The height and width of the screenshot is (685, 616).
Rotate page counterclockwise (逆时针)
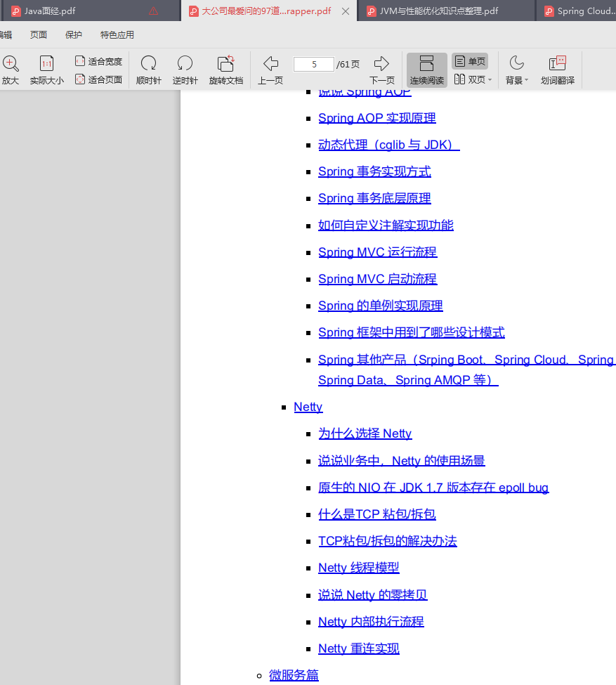pyautogui.click(x=185, y=70)
